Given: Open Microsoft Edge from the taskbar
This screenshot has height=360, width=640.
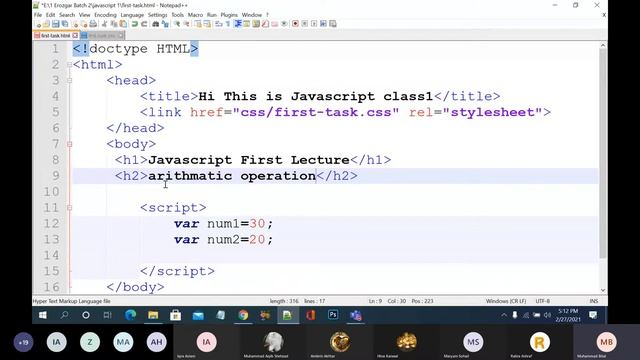Looking at the screenshot, I should 131,315.
